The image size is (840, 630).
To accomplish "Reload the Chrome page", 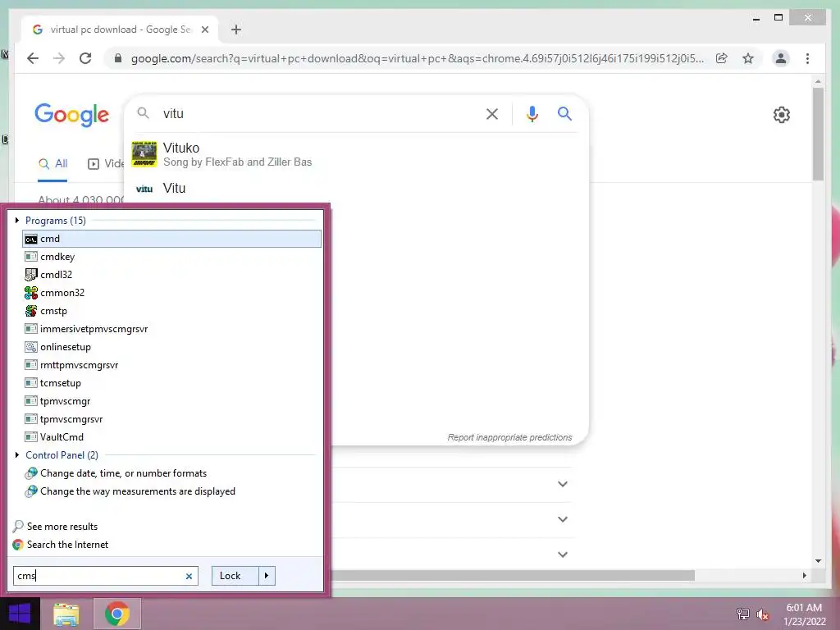I will (x=85, y=58).
